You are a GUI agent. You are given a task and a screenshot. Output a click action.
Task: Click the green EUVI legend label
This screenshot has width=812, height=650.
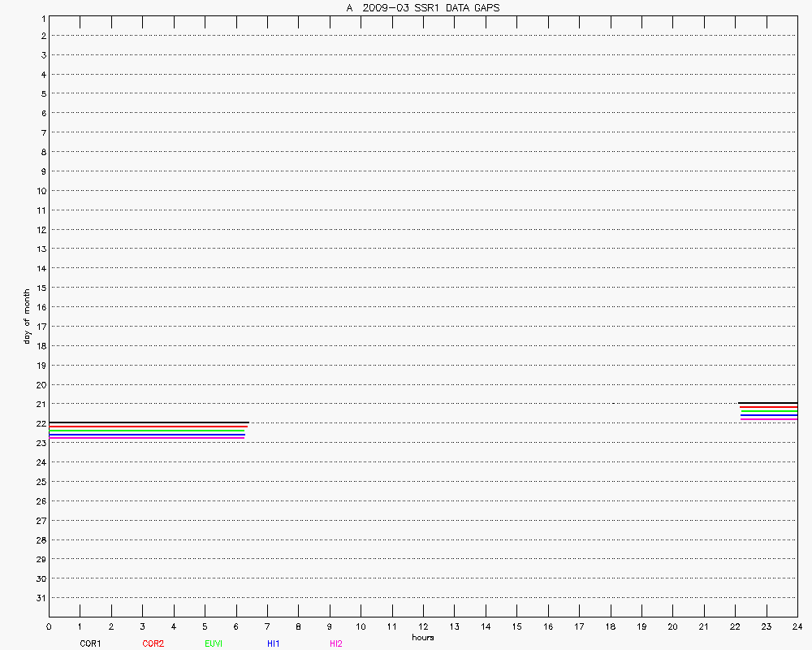click(214, 643)
